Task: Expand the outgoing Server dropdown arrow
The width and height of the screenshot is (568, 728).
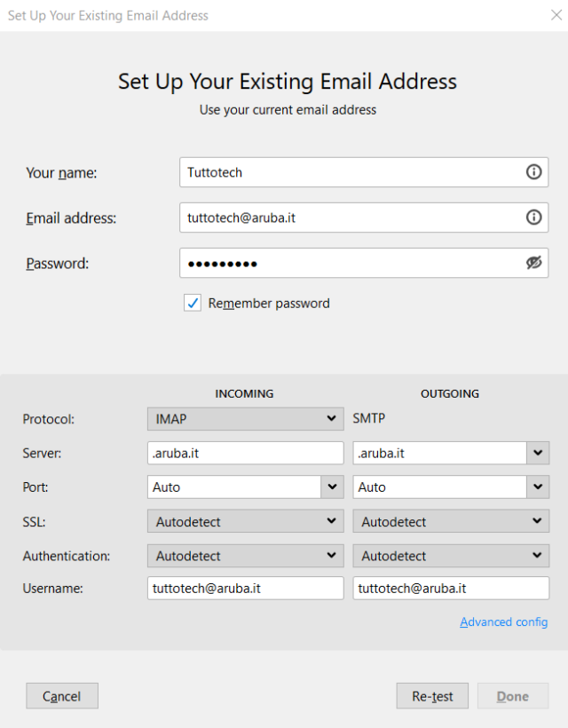Action: click(538, 453)
